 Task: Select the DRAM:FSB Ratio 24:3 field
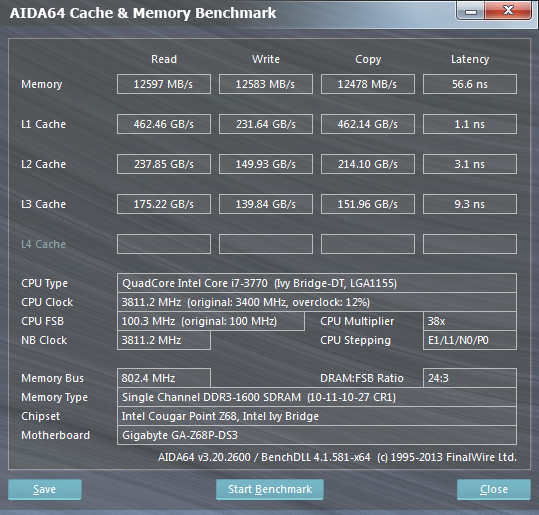coord(470,378)
